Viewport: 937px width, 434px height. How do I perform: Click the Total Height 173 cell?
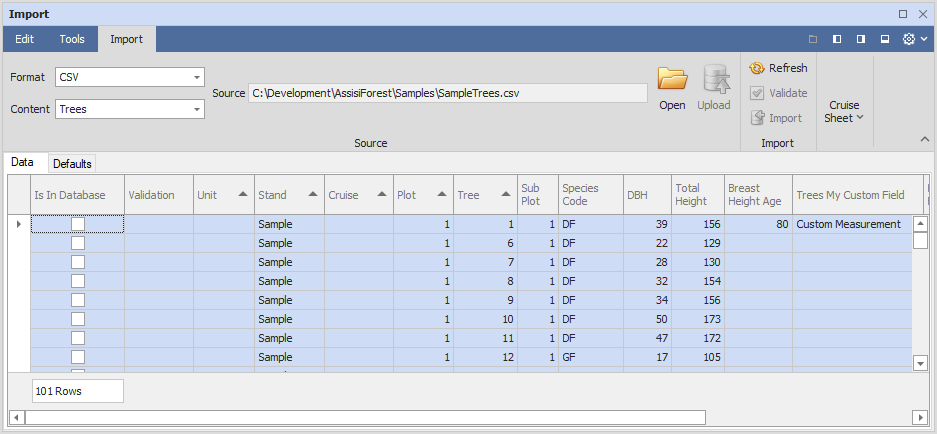click(x=698, y=319)
